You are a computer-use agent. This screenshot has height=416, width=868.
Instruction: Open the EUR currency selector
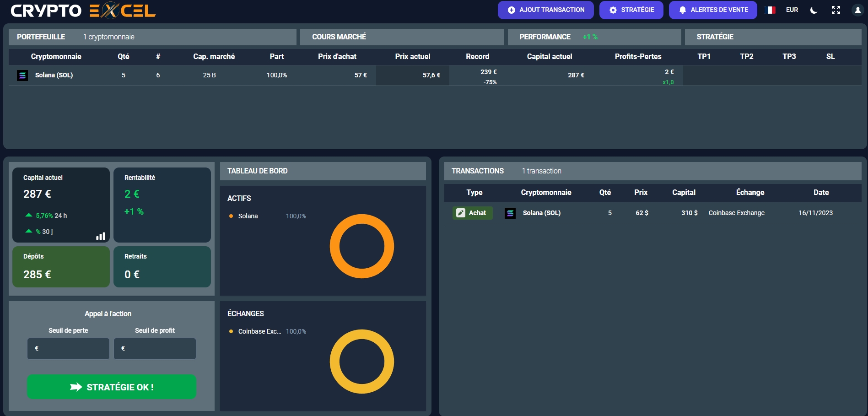792,10
